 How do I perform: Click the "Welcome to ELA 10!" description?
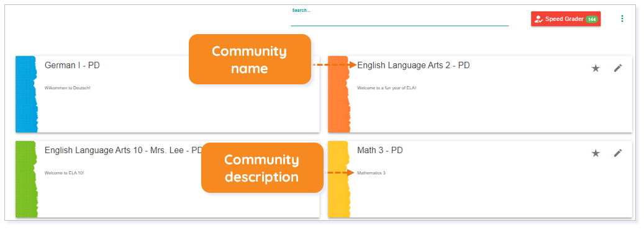point(64,172)
